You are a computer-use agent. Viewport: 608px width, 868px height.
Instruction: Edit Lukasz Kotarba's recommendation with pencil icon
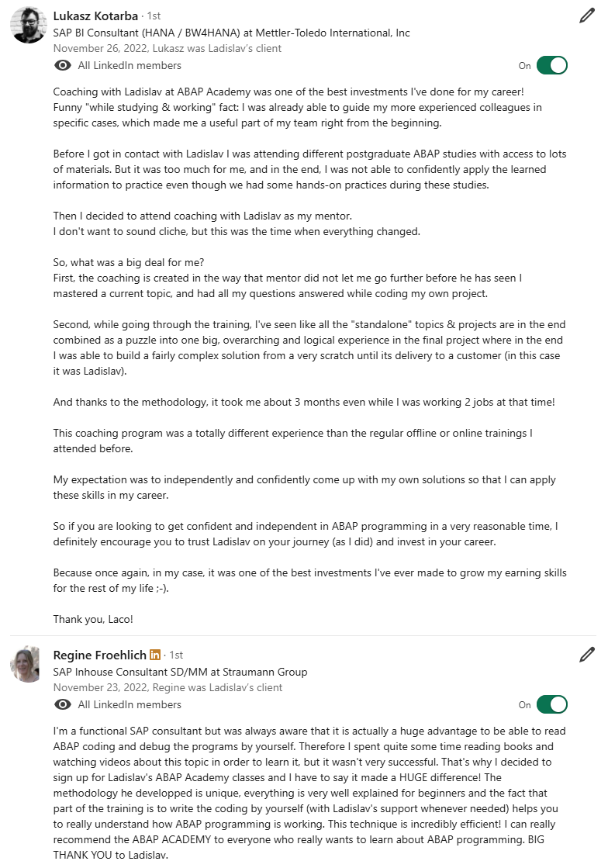tap(587, 16)
